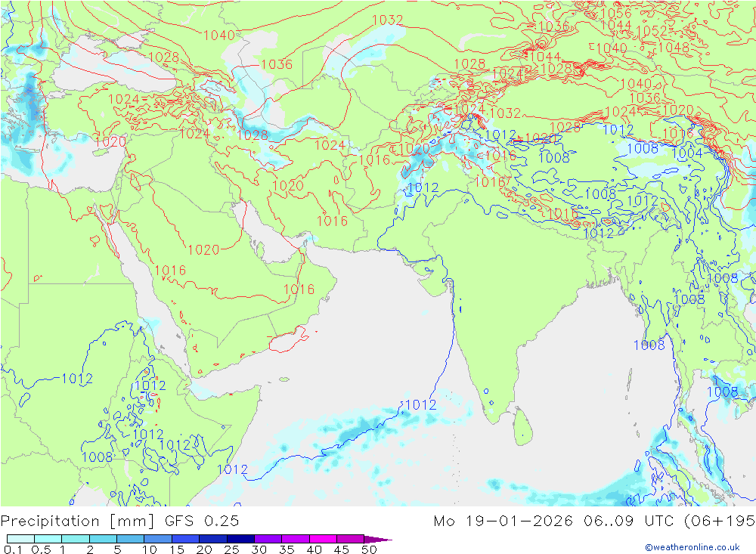Click the 45–50 mm legend color box

pos(351,539)
